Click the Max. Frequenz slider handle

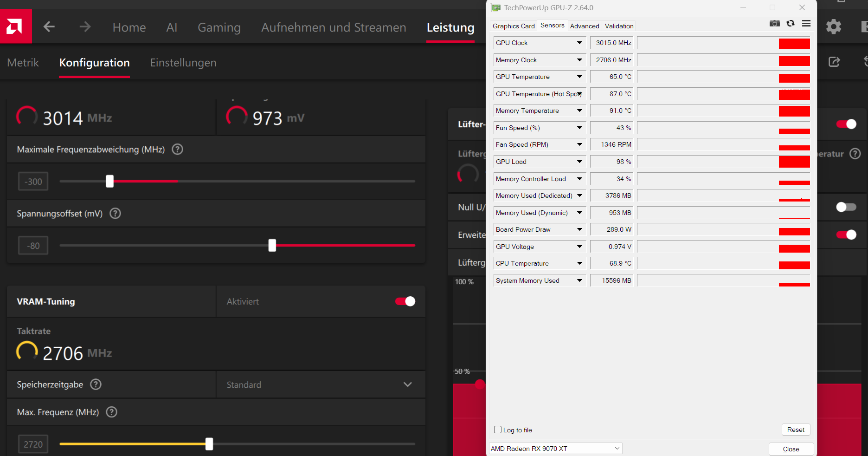(209, 444)
